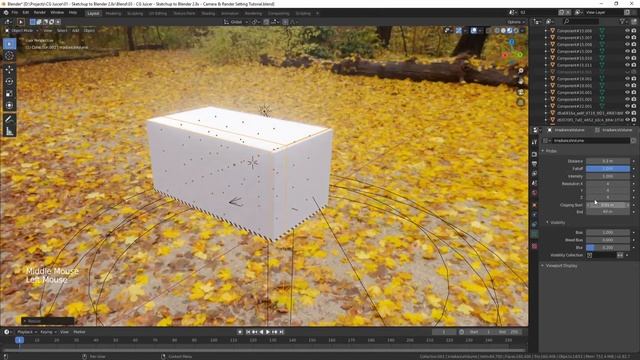Click the viewport zoom gizmo icon
The image size is (640, 360).
click(x=521, y=71)
